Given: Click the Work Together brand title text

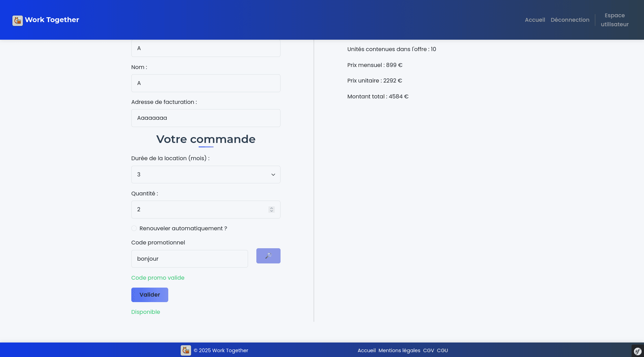Looking at the screenshot, I should (52, 20).
